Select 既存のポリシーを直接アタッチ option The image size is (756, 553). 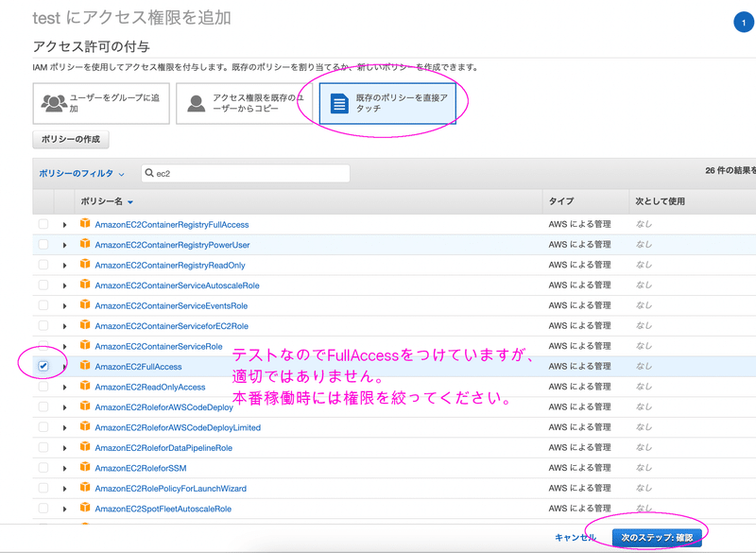(x=387, y=103)
